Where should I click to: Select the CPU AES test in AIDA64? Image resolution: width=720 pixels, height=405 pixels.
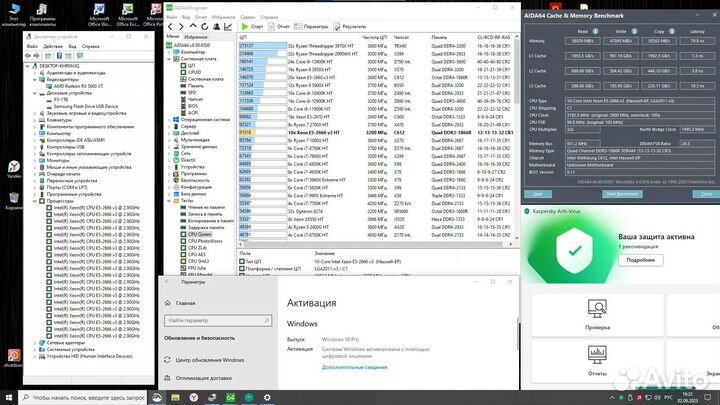[197, 254]
